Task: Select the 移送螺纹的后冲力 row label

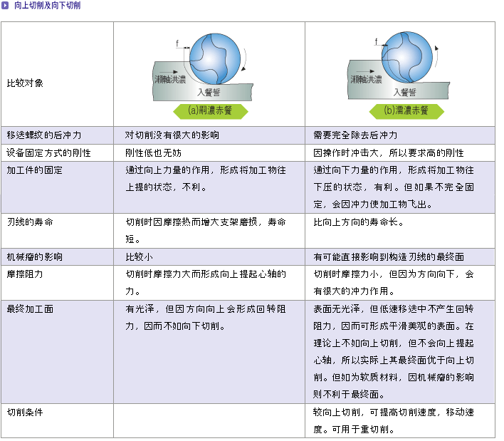Action: (44, 135)
